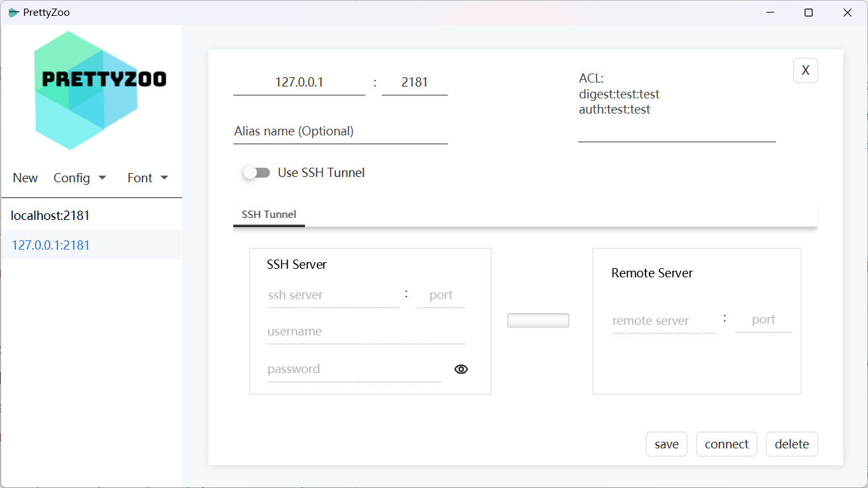The height and width of the screenshot is (488, 868).
Task: Click the New server menu item
Action: 25,178
